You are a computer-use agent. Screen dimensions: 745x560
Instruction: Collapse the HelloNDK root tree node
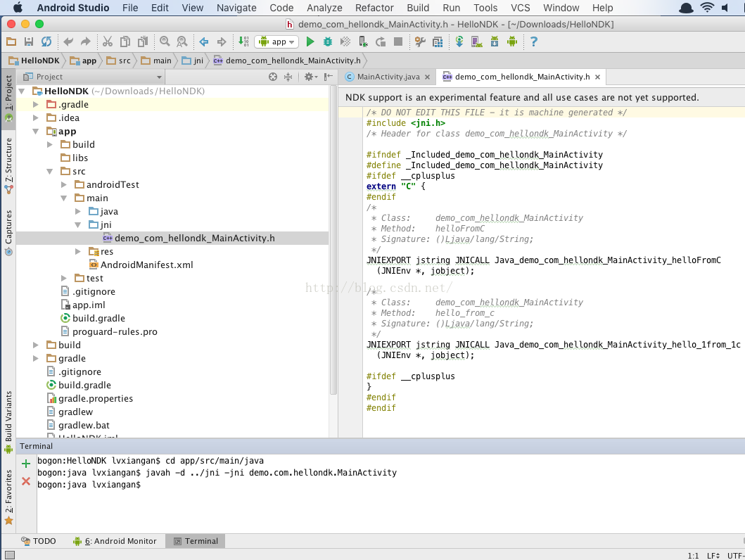(22, 91)
